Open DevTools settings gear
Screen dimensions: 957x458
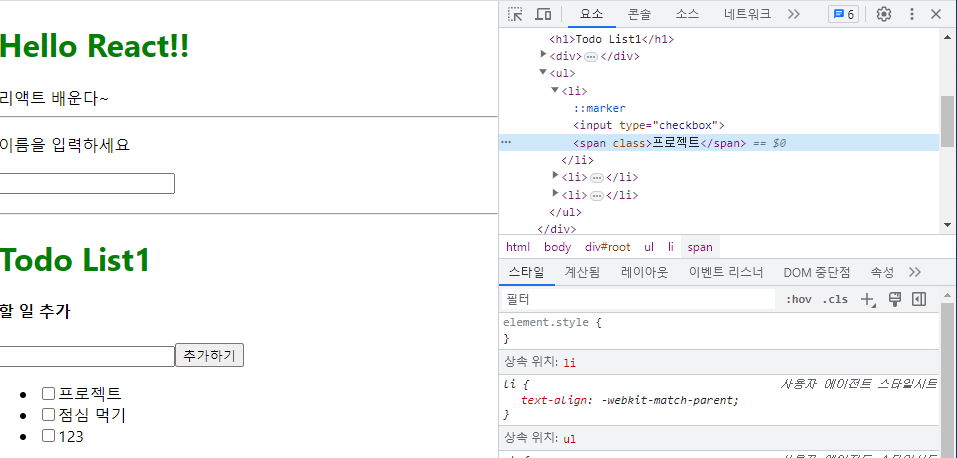884,14
